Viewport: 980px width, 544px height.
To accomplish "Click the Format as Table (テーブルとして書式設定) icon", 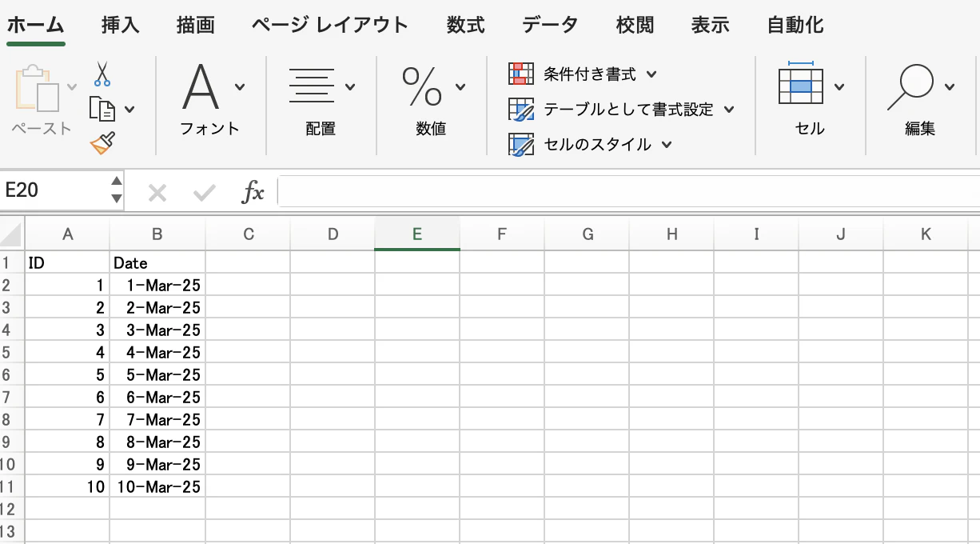I will pyautogui.click(x=521, y=109).
